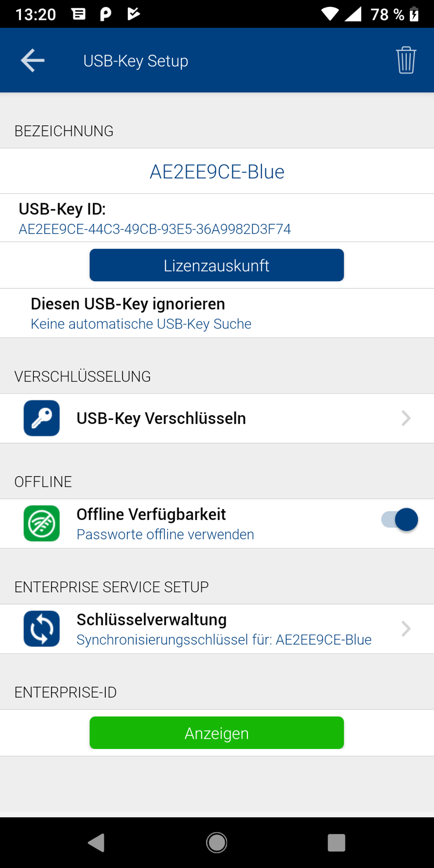Delete USB-Key using trash icon
Screen dimensions: 434x868
406,60
